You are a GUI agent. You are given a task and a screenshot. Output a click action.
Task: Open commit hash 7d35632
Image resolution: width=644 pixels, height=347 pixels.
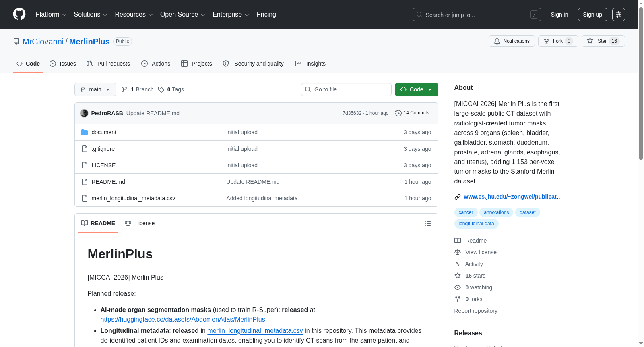tap(352, 113)
